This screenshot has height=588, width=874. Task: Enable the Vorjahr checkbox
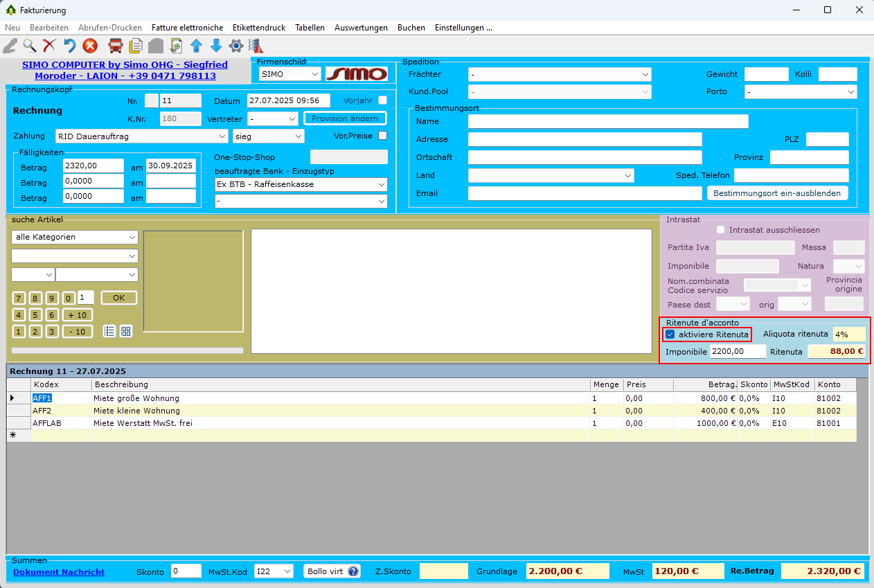382,100
